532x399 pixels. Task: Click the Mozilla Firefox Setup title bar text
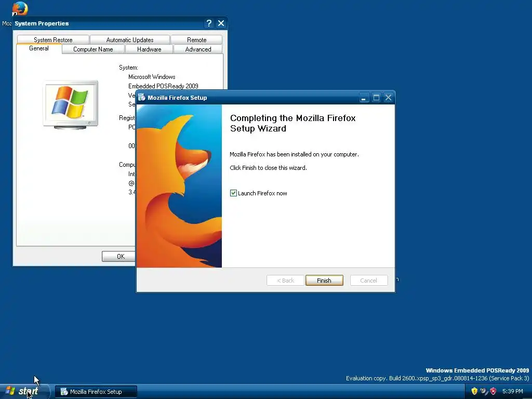click(177, 98)
